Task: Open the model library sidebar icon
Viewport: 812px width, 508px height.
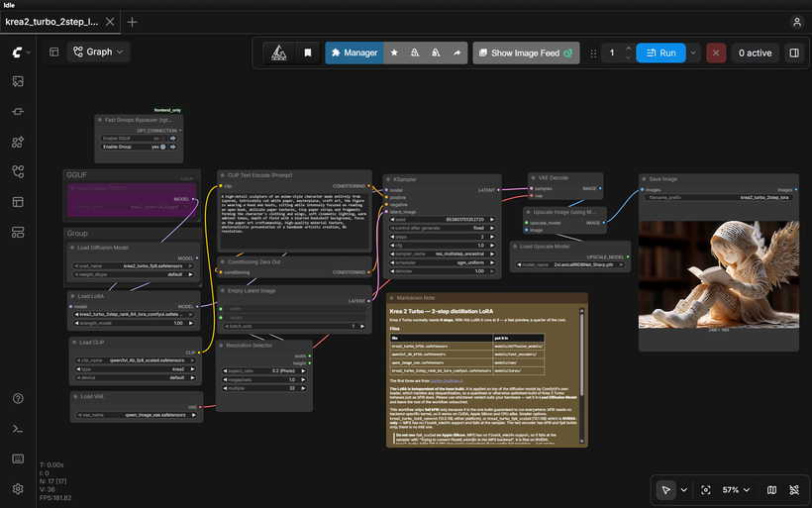Action: pos(18,142)
